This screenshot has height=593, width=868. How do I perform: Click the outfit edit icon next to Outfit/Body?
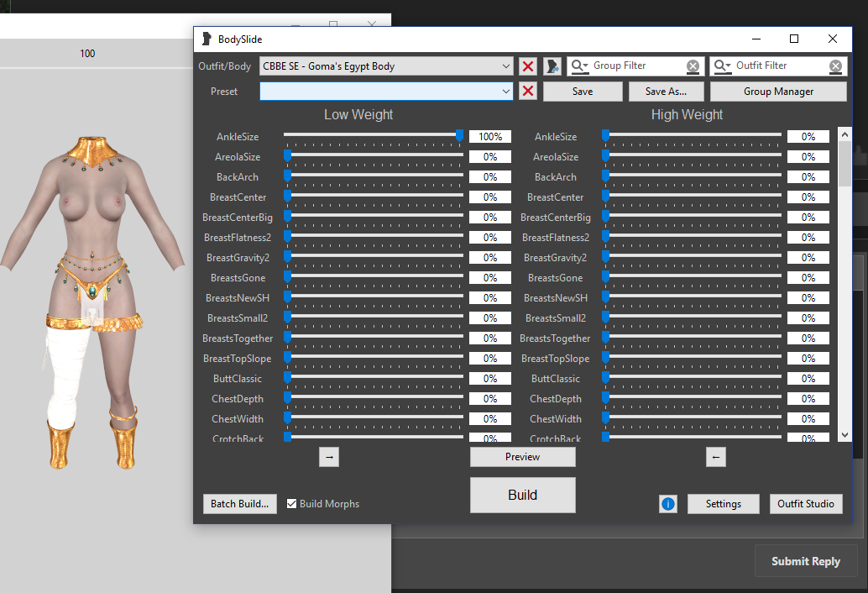552,66
